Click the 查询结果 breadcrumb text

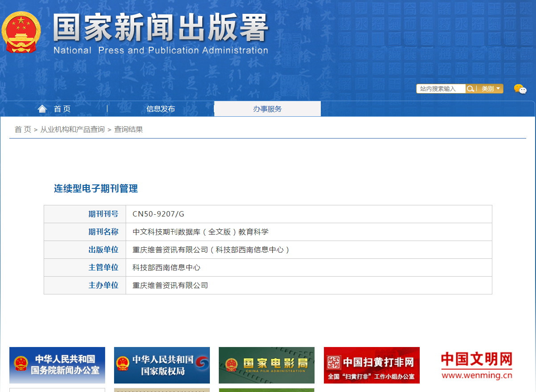[x=128, y=130]
